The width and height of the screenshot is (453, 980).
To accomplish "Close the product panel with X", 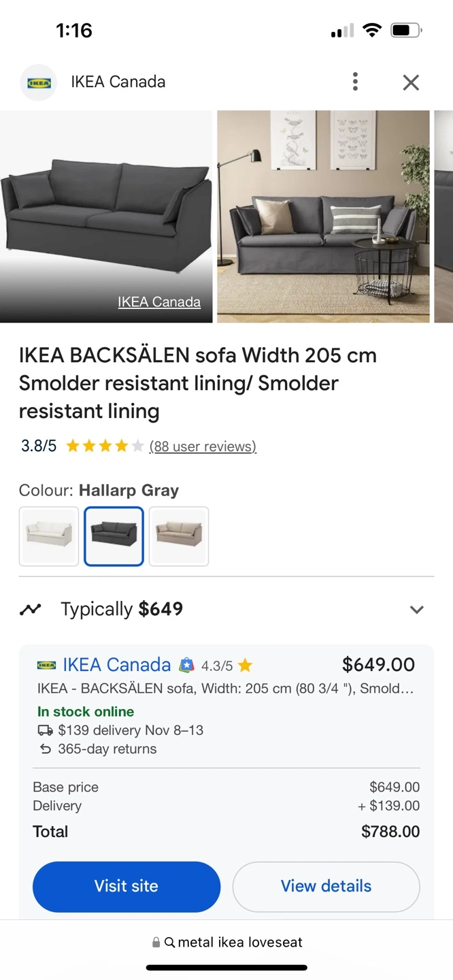I will (411, 82).
